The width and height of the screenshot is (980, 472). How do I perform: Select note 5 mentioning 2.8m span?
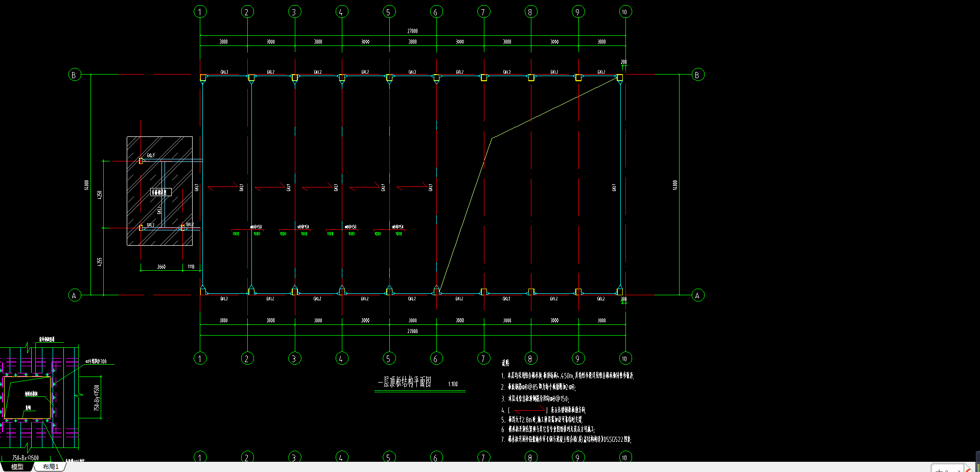[542, 419]
